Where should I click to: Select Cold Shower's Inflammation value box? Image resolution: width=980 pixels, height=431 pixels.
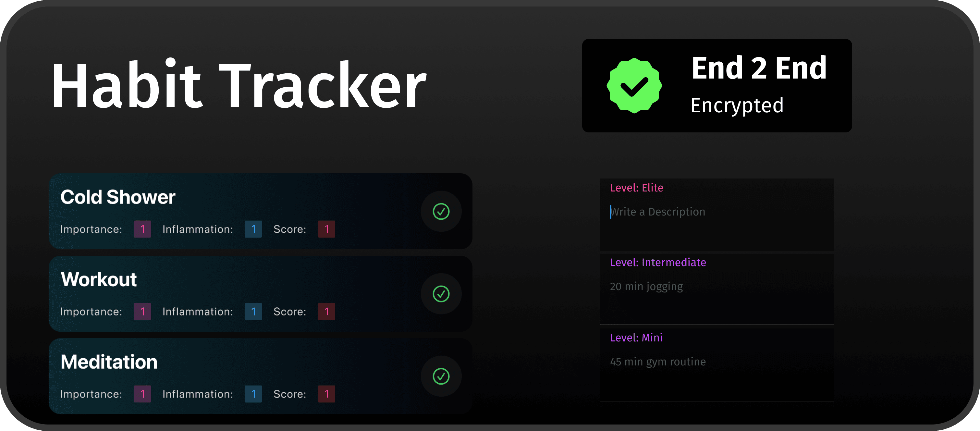pos(253,229)
